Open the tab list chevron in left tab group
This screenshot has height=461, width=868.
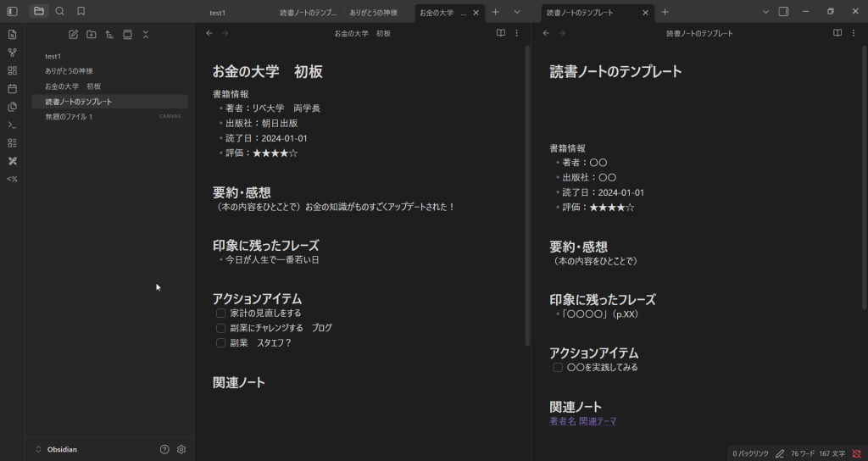[x=517, y=12]
